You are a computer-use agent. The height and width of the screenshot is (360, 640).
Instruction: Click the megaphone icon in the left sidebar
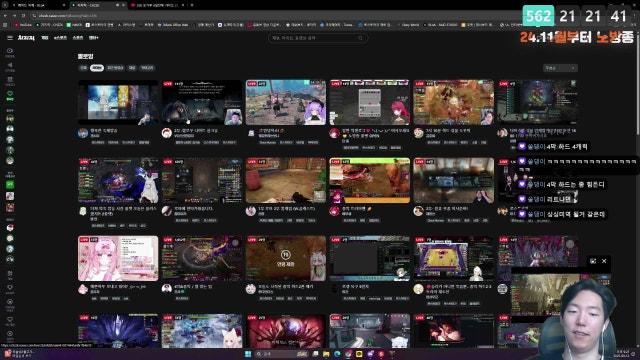click(10, 67)
